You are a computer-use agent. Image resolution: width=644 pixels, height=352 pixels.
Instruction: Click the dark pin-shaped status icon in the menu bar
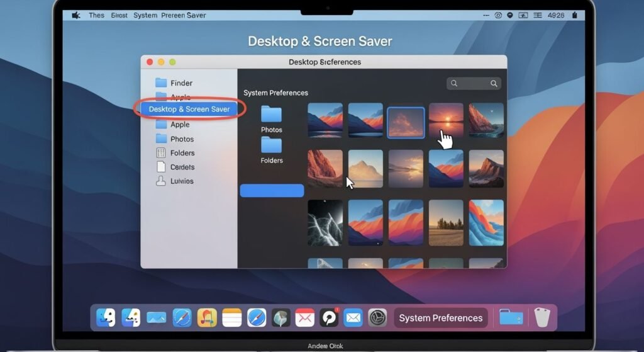coord(509,15)
